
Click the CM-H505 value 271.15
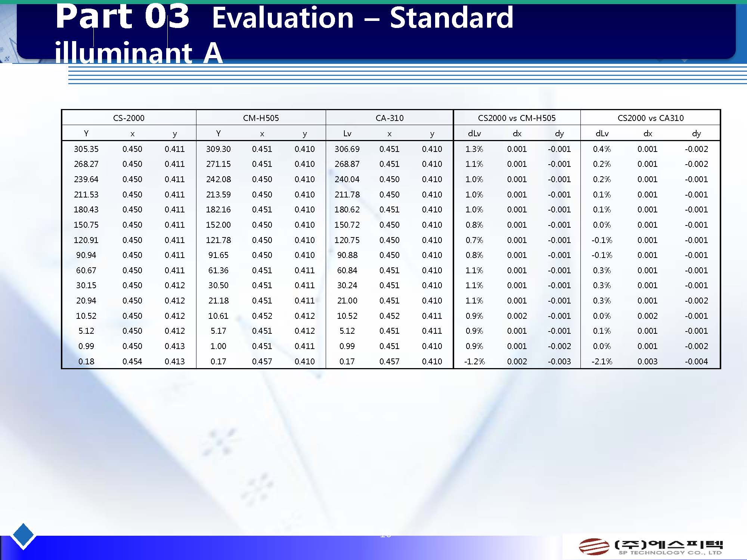click(x=218, y=164)
